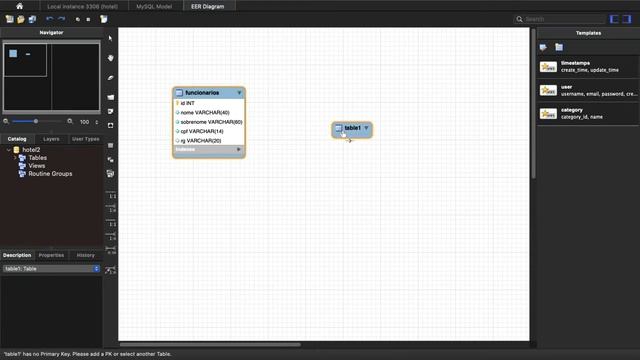Viewport: 640px width, 360px height.
Task: Select Views in the catalog tree
Action: pyautogui.click(x=37, y=166)
